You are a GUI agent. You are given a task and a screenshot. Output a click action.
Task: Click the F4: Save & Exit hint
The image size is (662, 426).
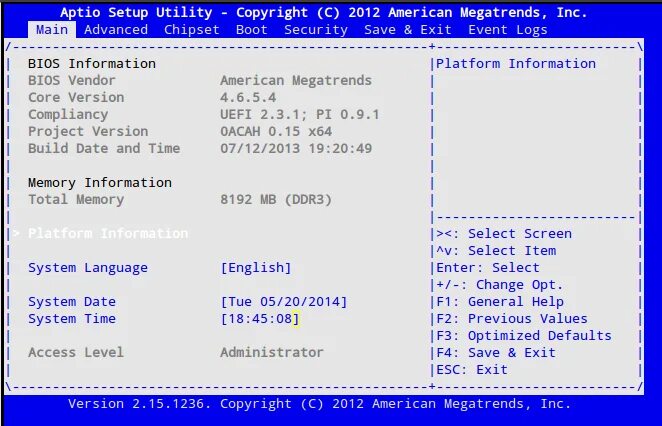pos(496,352)
